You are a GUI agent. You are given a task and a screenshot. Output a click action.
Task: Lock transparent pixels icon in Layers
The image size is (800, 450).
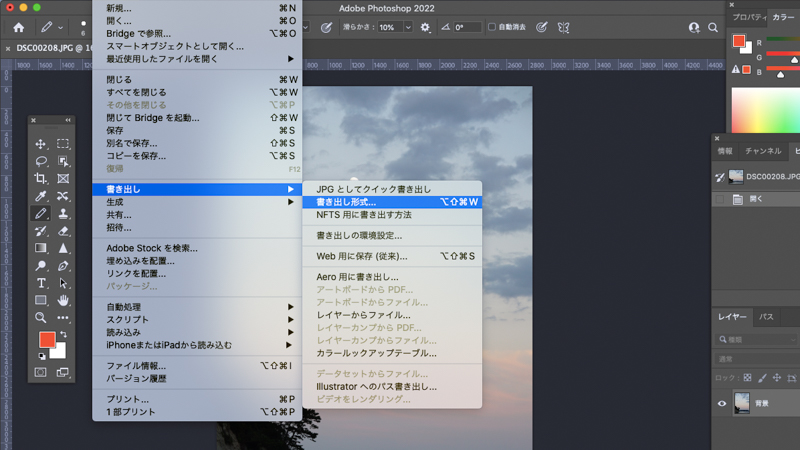tap(747, 378)
